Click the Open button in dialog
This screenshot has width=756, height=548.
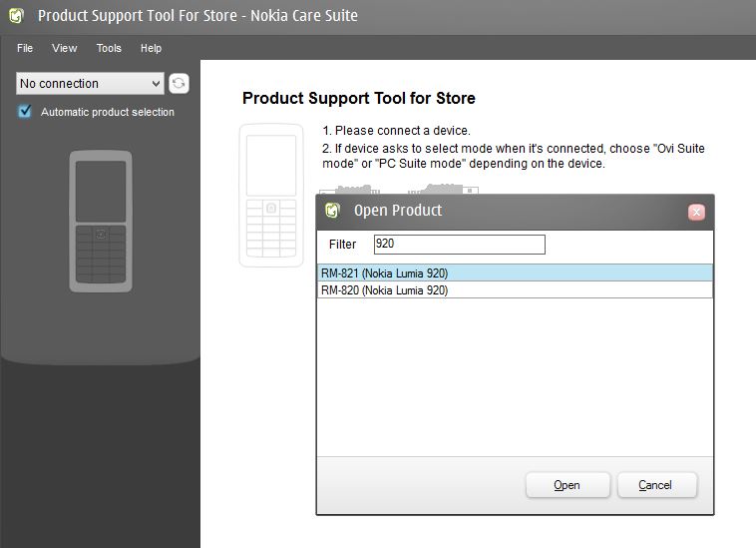click(x=567, y=485)
